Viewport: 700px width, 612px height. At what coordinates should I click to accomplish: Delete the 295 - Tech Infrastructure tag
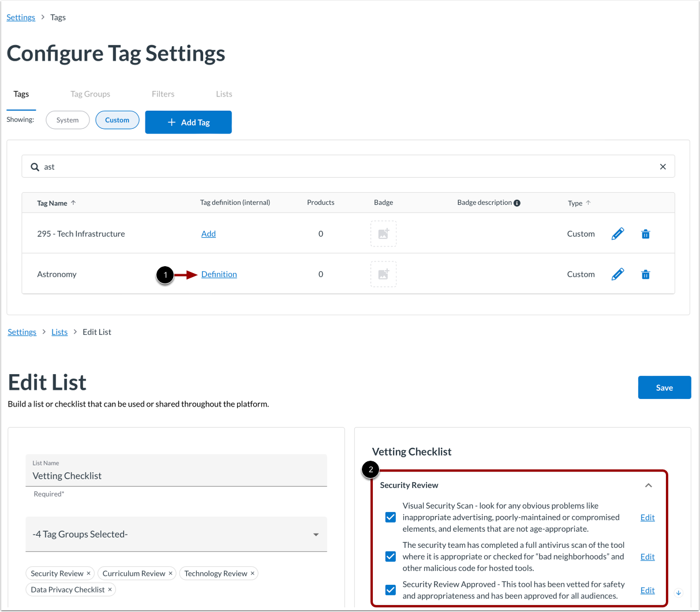coord(645,234)
